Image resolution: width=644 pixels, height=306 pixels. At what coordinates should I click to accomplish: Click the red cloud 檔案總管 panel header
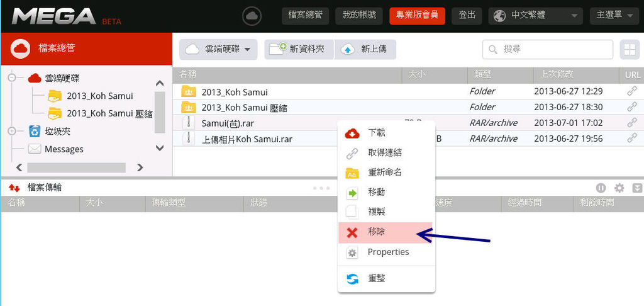[86, 48]
